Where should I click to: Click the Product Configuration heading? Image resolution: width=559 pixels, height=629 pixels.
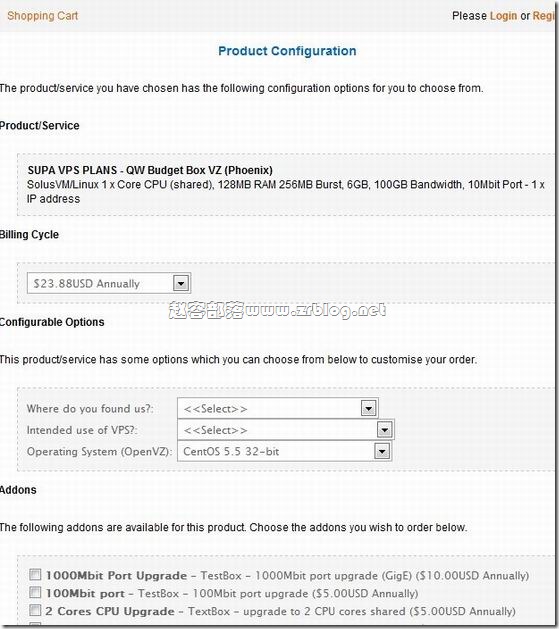coord(287,51)
